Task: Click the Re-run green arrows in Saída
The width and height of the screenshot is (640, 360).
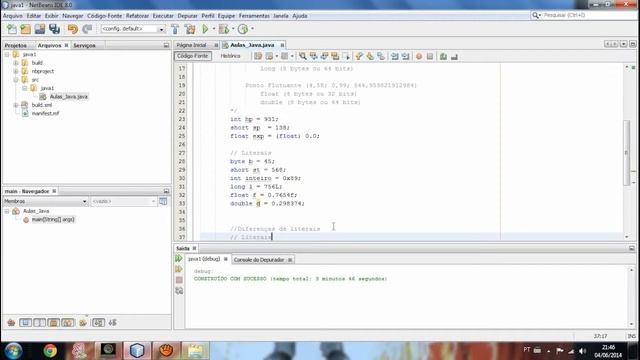Action: (179, 258)
